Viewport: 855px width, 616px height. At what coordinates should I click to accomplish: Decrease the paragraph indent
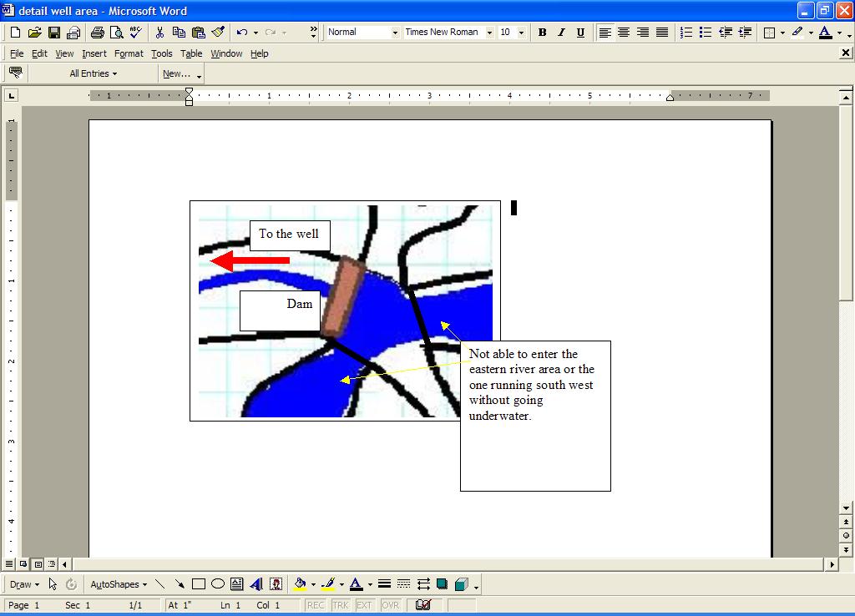[726, 33]
